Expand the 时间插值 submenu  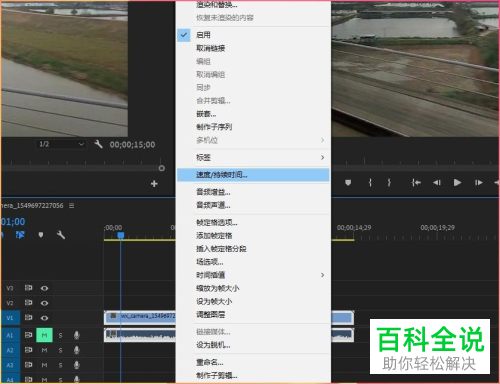[x=253, y=275]
